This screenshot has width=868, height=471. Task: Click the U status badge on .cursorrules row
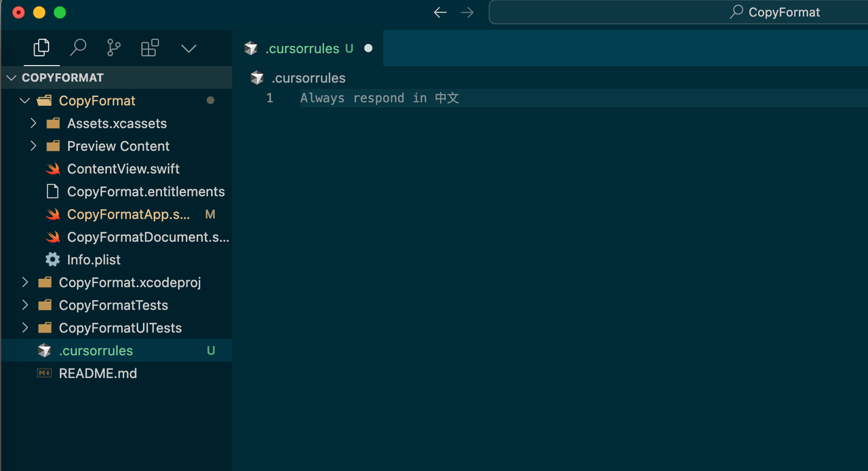coord(211,351)
